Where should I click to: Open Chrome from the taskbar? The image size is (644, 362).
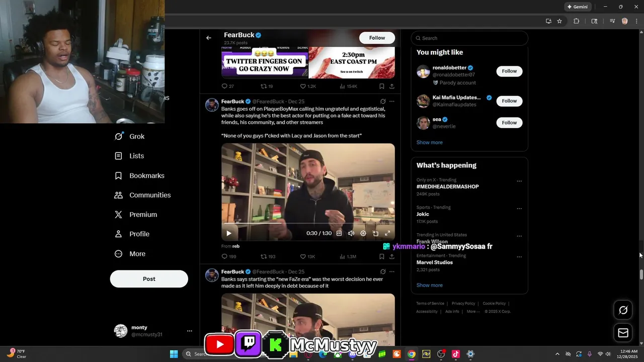(411, 354)
